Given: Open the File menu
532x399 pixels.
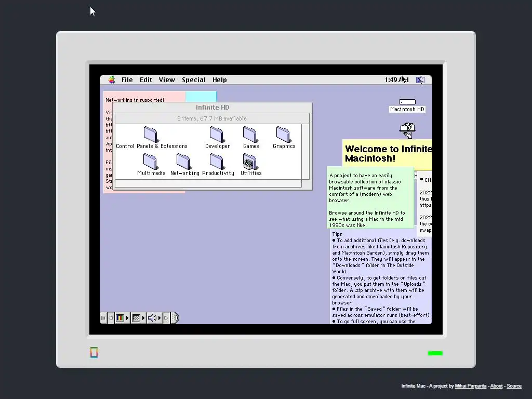Looking at the screenshot, I should click(127, 79).
